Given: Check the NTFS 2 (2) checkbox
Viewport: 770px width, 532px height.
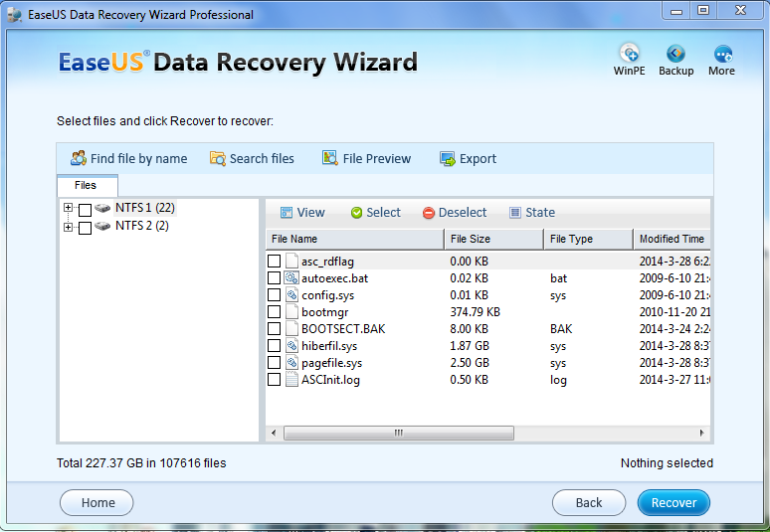Looking at the screenshot, I should tap(85, 228).
